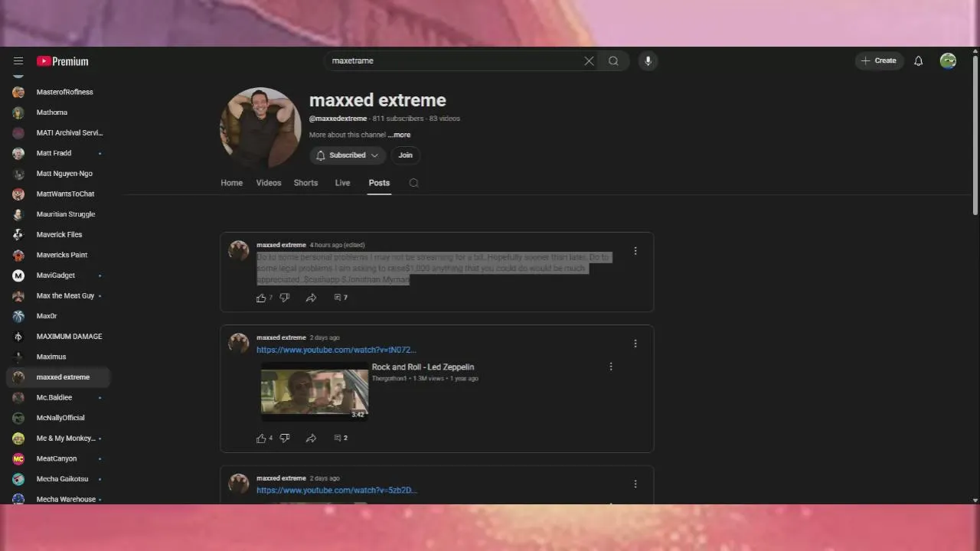
Task: Open Mathoma channel in sidebar
Action: coord(58,112)
